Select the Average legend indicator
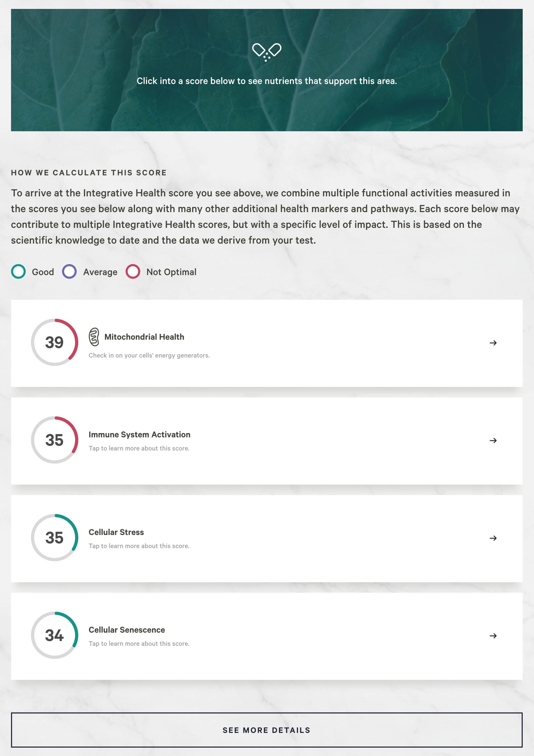This screenshot has height=756, width=534. click(x=69, y=272)
